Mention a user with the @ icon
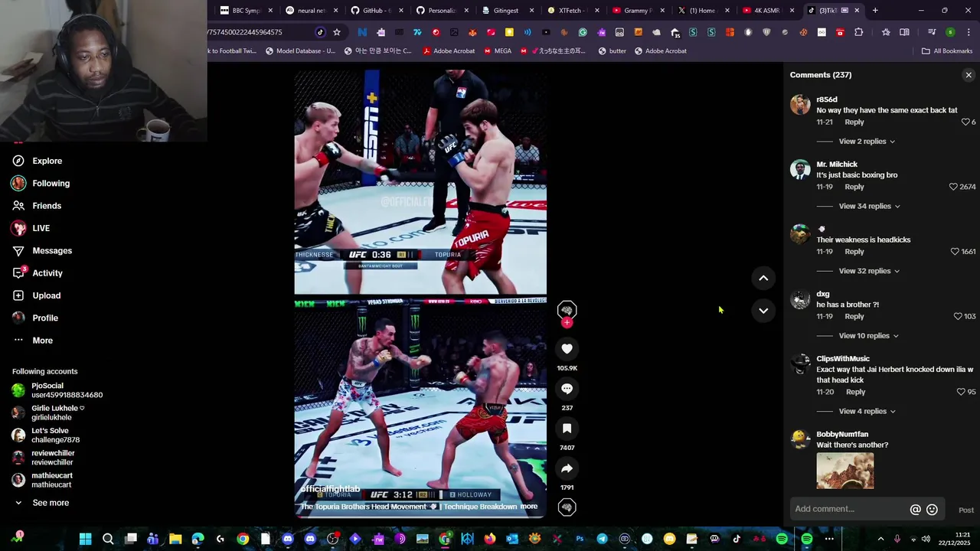980x551 pixels. pyautogui.click(x=915, y=510)
